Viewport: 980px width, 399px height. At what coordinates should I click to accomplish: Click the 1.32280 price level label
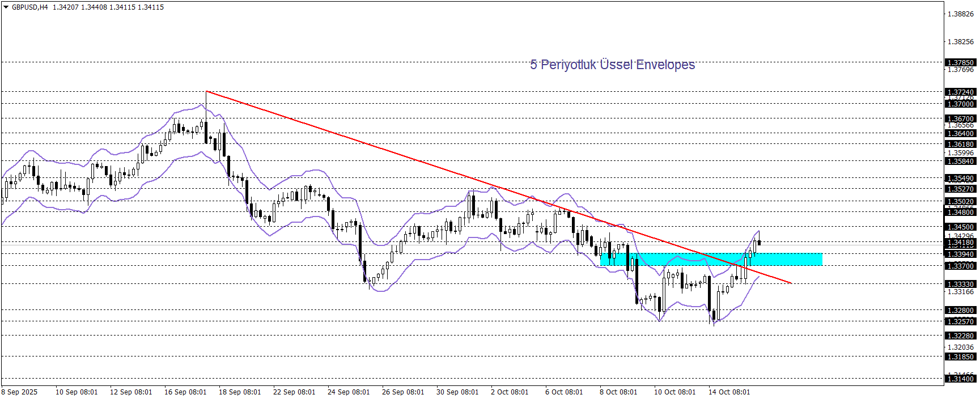click(x=960, y=336)
